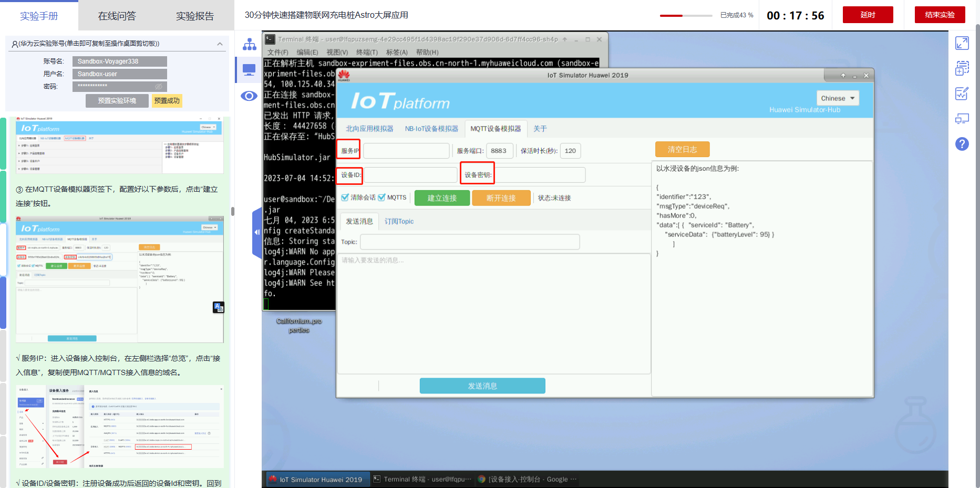The image size is (980, 488).
Task: Open the 在线问答 tab
Action: (117, 16)
